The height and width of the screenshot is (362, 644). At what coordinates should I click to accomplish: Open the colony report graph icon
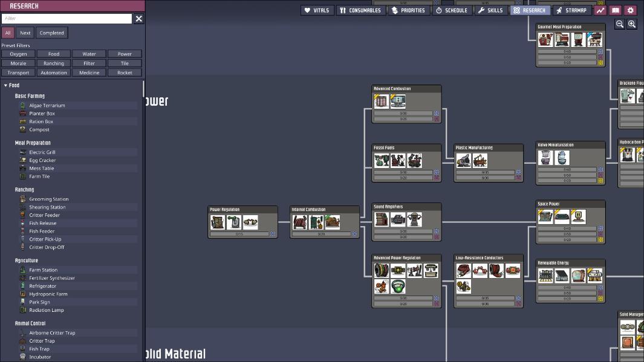600,10
